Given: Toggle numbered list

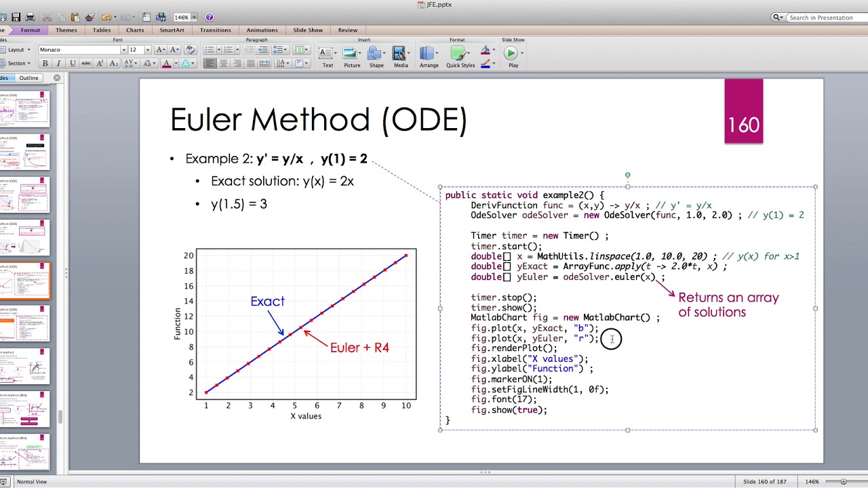Looking at the screenshot, I should pos(229,49).
